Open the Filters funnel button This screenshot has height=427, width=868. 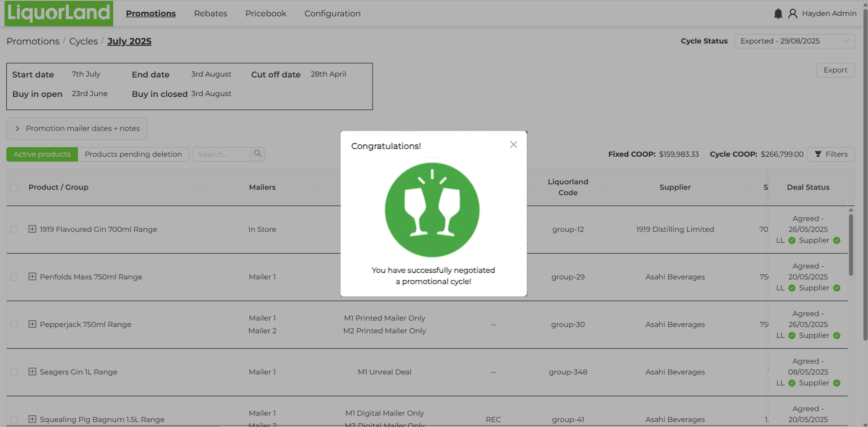click(831, 154)
